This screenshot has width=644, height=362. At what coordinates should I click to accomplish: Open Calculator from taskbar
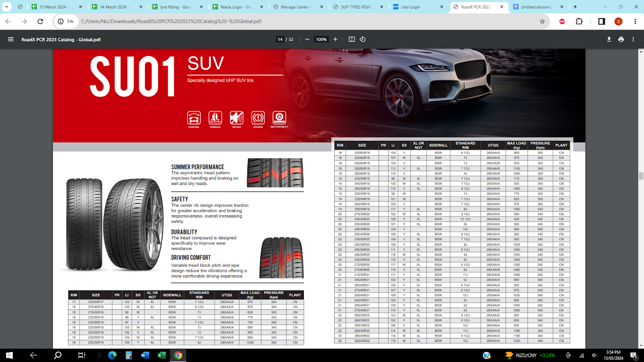pos(129,355)
